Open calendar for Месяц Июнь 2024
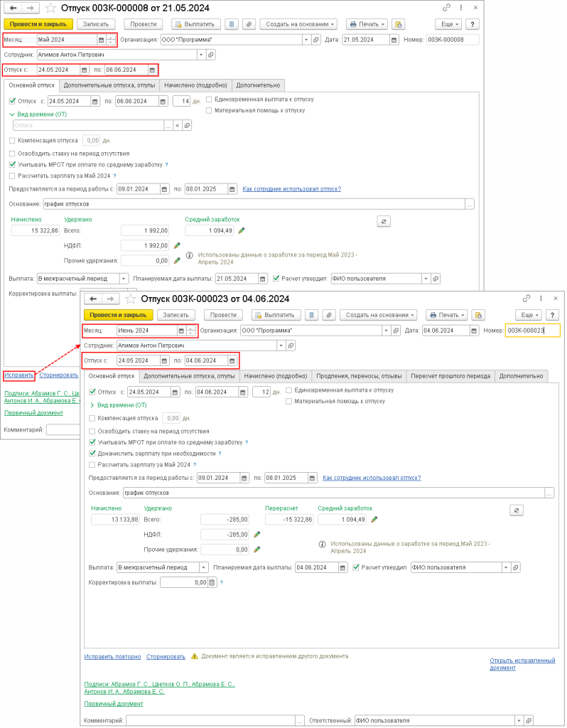Viewport: 567px width, 728px height. (181, 331)
